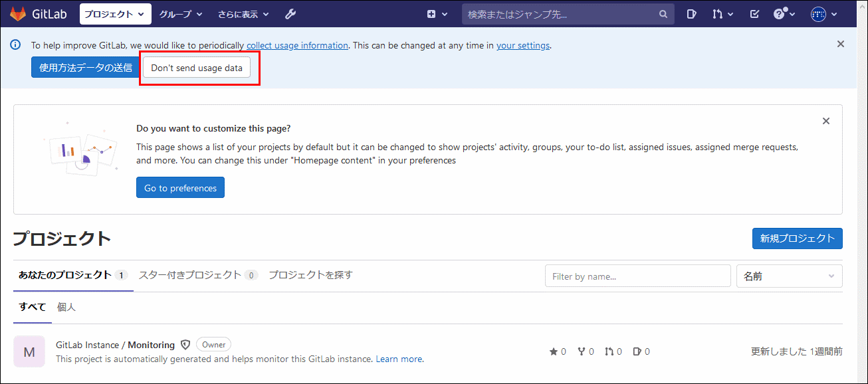The height and width of the screenshot is (384, 868).
Task: Click the Monitoring project M avatar
Action: click(29, 351)
